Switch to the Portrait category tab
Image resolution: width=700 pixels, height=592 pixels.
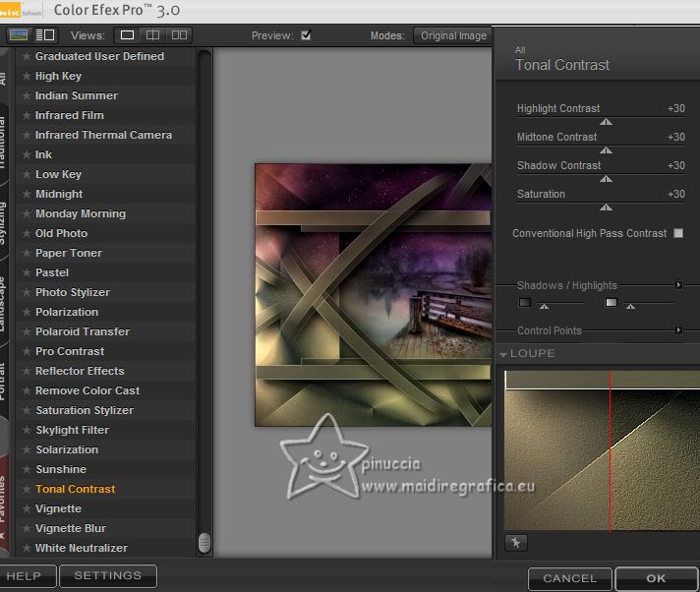[x=3, y=380]
